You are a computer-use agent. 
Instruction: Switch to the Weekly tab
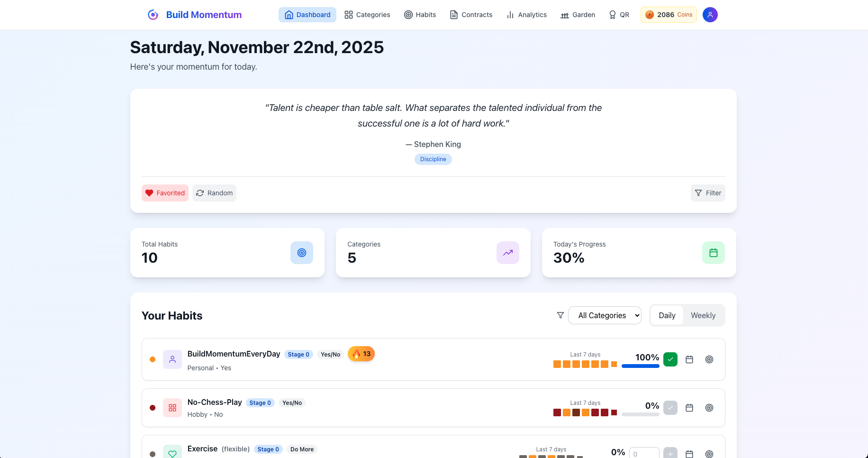click(x=703, y=315)
